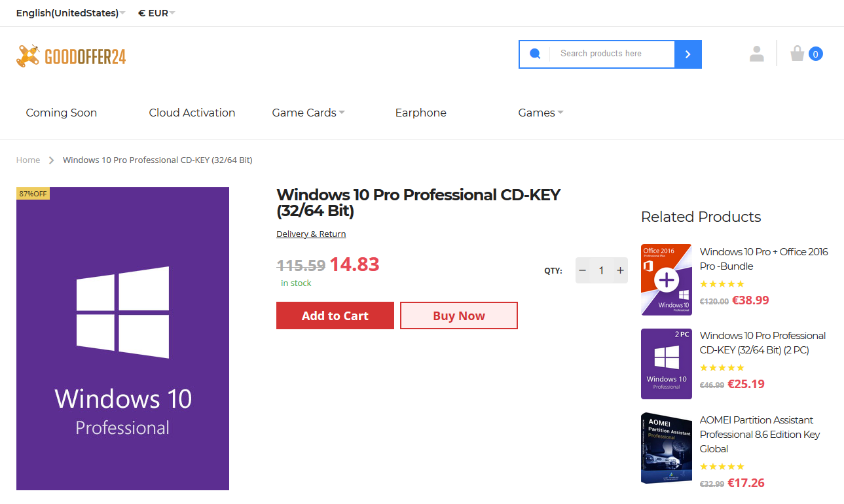Click the 87%OFF badge
Image resolution: width=844 pixels, height=504 pixels.
(33, 194)
